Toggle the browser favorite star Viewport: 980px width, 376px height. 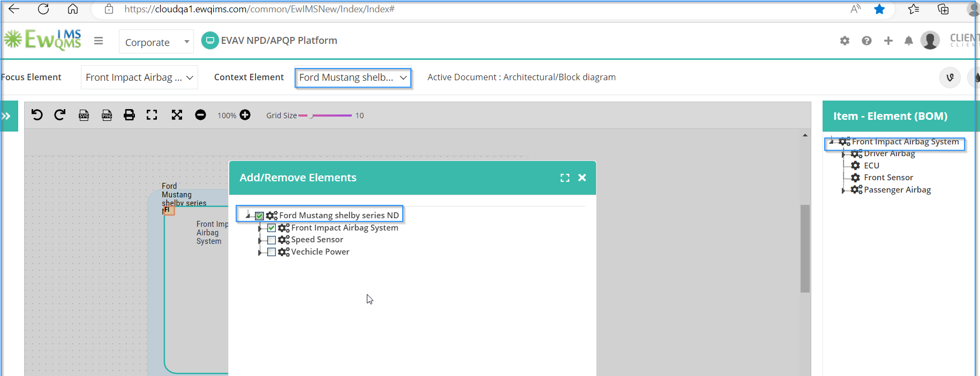tap(879, 9)
